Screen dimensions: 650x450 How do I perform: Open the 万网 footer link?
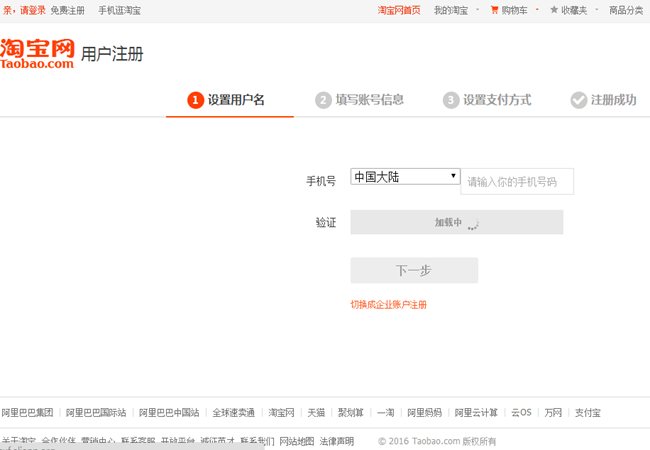pos(553,412)
